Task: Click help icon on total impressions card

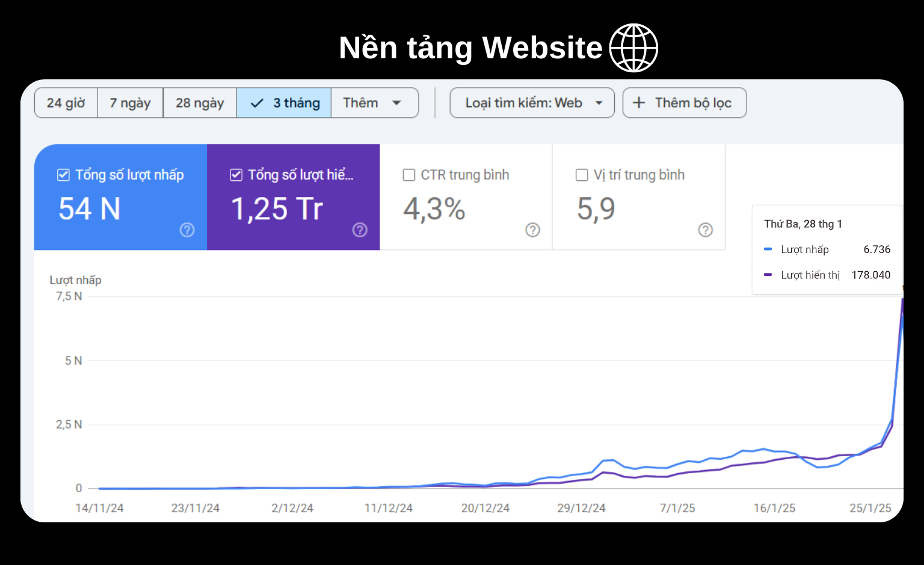Action: click(360, 230)
